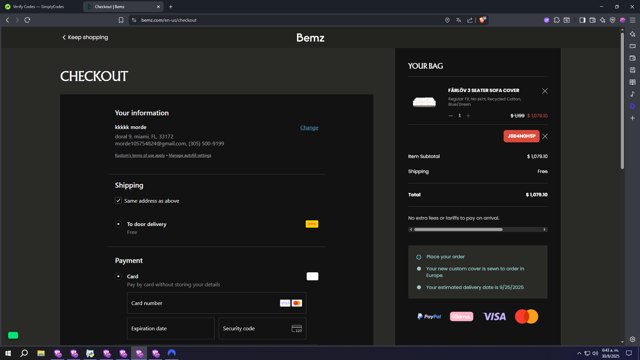Close the Checkout | Bemz tab

tap(158, 7)
